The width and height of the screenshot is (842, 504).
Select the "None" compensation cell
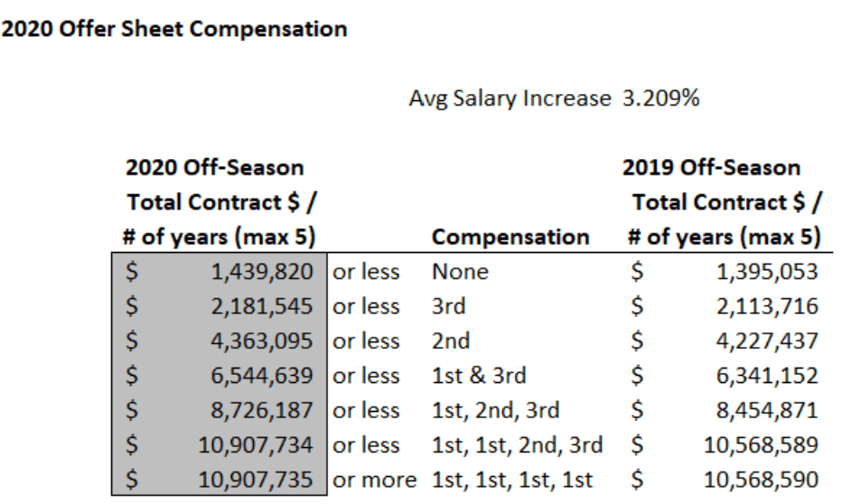click(x=460, y=272)
